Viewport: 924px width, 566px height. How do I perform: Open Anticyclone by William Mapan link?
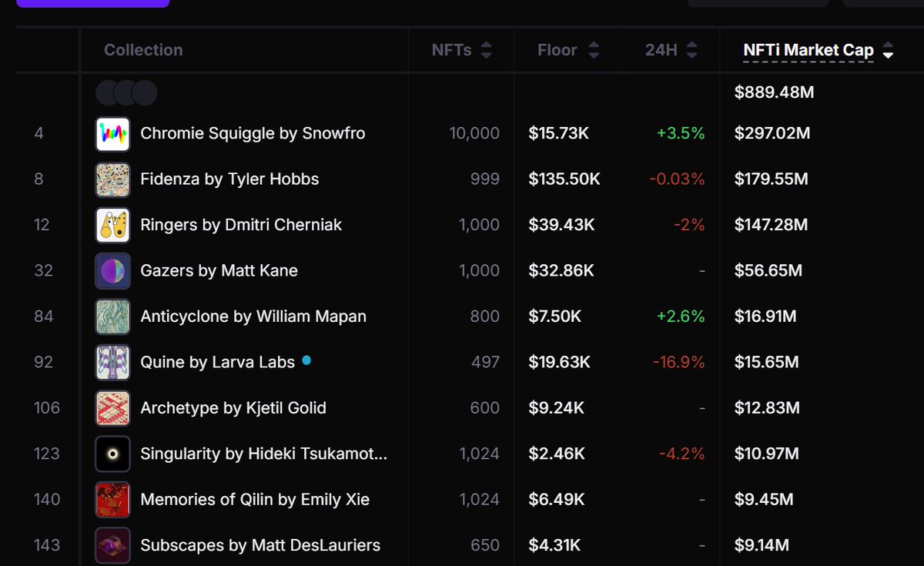[253, 316]
